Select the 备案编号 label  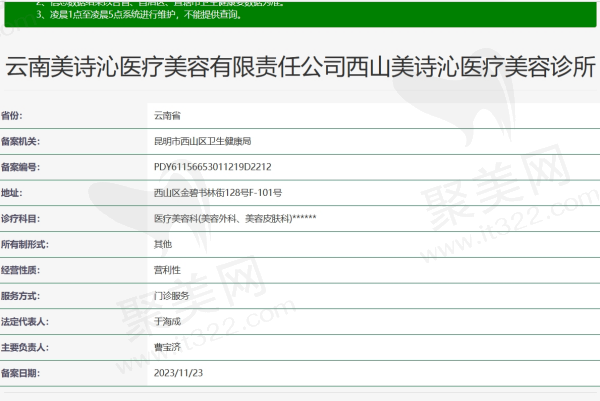click(20, 167)
